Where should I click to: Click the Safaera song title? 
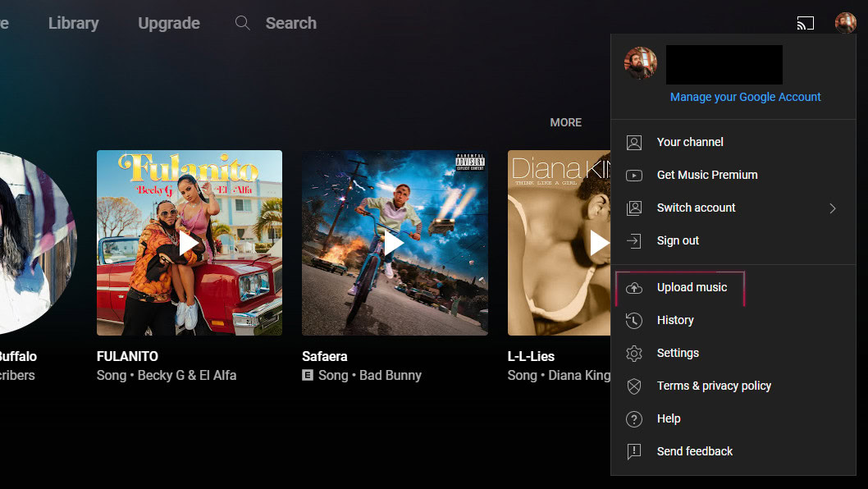pyautogui.click(x=324, y=356)
